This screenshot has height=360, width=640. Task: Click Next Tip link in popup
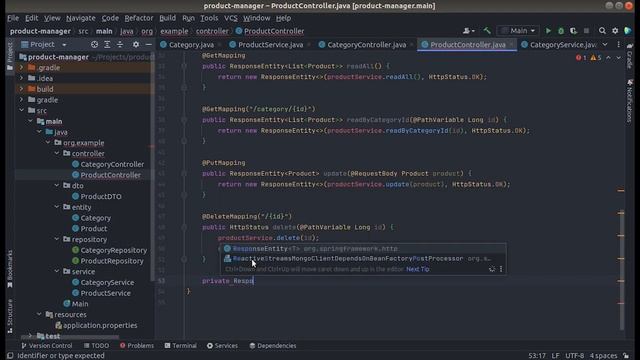point(418,269)
